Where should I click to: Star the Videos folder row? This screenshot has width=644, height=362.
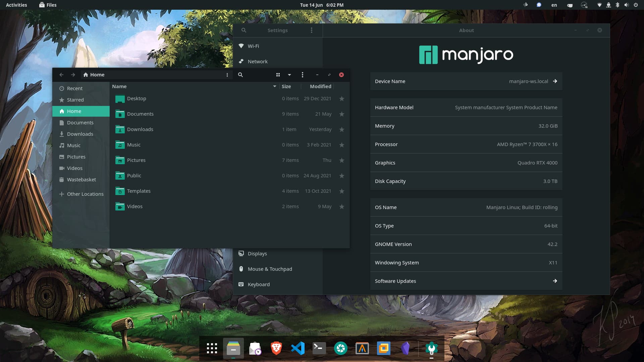coord(342,206)
